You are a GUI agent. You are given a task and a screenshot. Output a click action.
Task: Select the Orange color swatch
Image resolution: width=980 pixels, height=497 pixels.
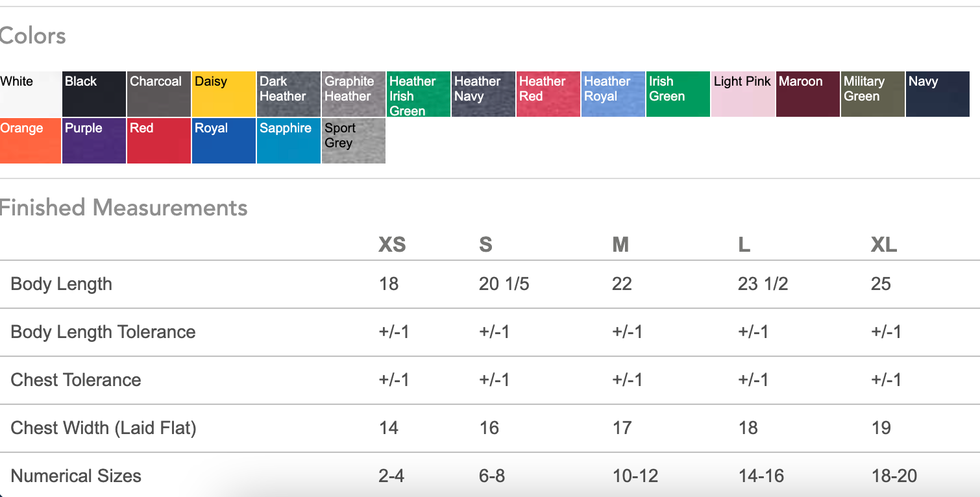pyautogui.click(x=30, y=141)
